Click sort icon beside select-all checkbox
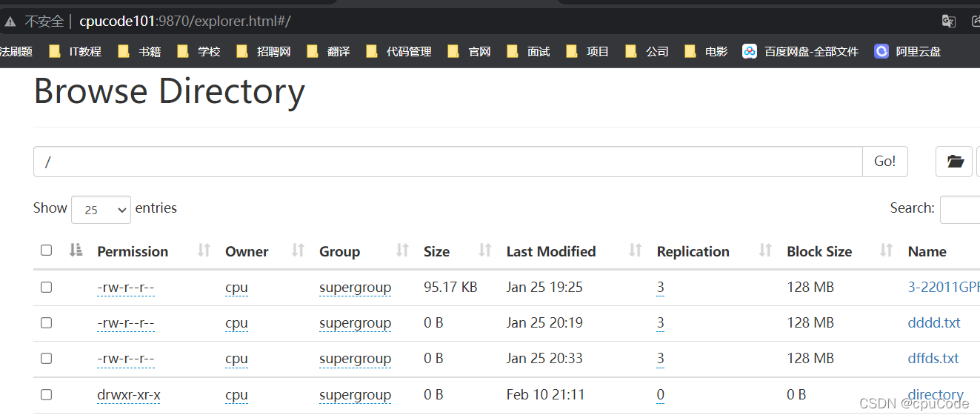The width and height of the screenshot is (980, 418). pyautogui.click(x=76, y=251)
